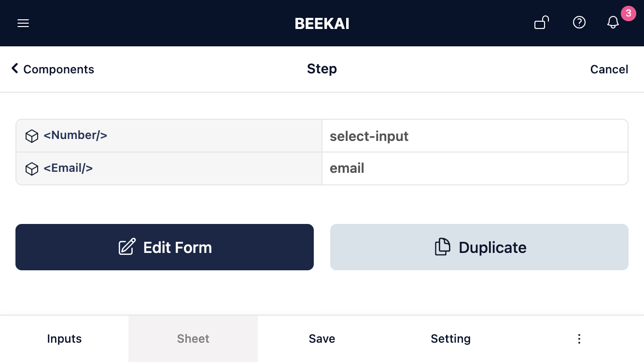Switch to the Inputs tab

point(64,339)
